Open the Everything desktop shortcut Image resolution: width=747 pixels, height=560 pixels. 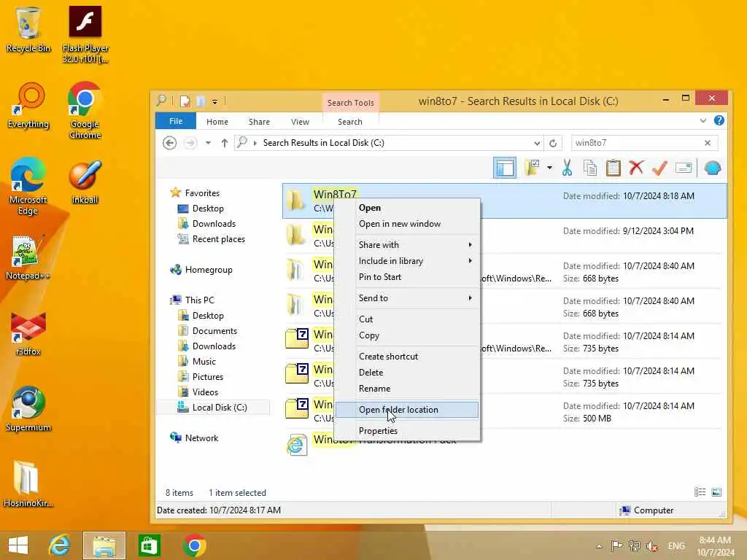point(28,106)
